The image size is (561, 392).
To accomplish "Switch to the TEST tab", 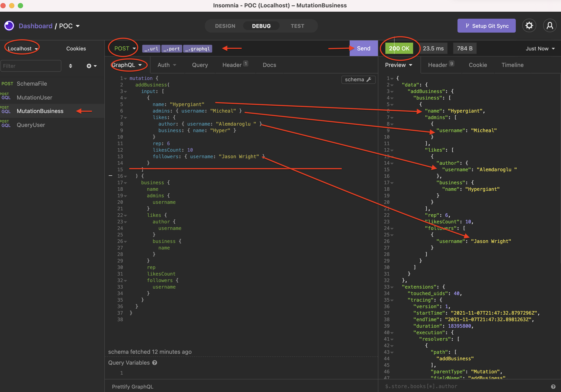I will pyautogui.click(x=297, y=26).
